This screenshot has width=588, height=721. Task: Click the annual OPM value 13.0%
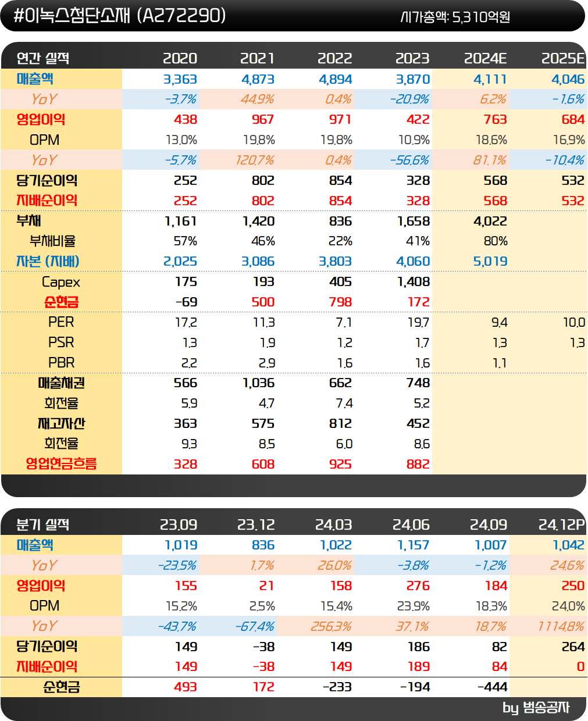click(x=181, y=140)
